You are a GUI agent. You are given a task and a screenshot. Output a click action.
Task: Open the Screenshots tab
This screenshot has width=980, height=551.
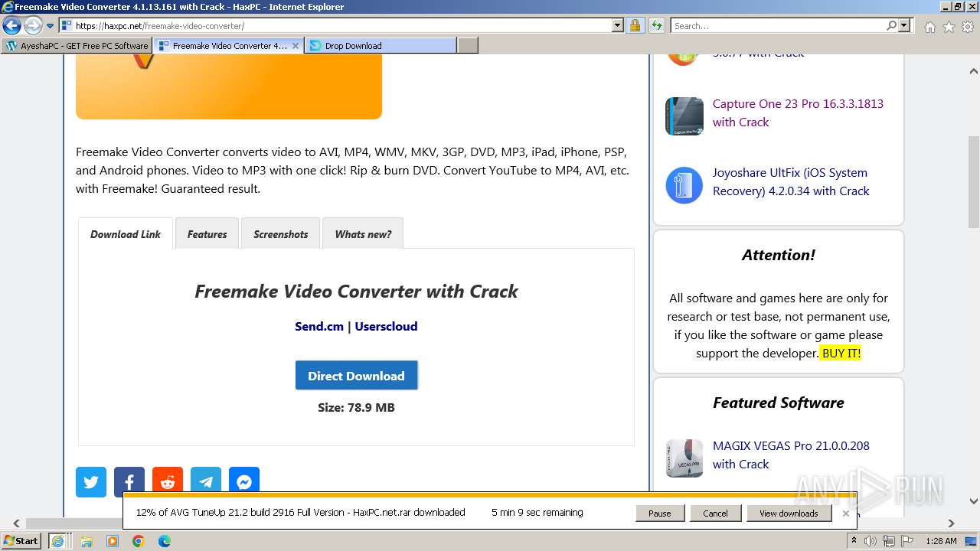[x=281, y=234]
